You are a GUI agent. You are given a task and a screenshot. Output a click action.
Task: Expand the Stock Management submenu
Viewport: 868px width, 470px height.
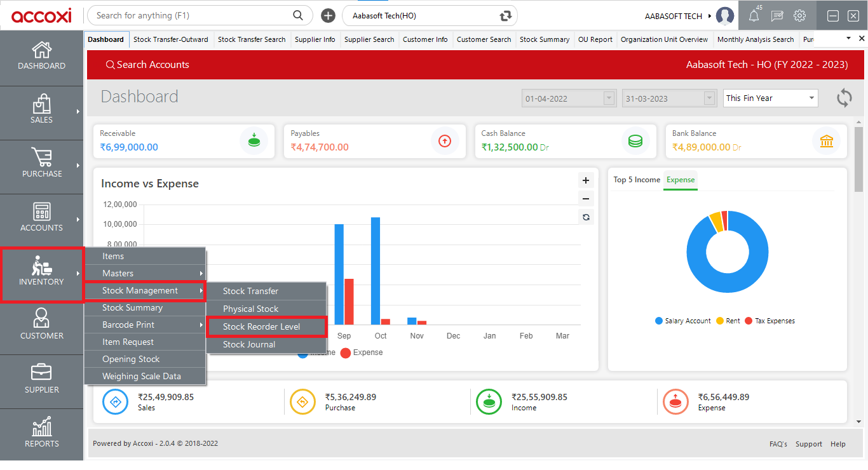(145, 290)
